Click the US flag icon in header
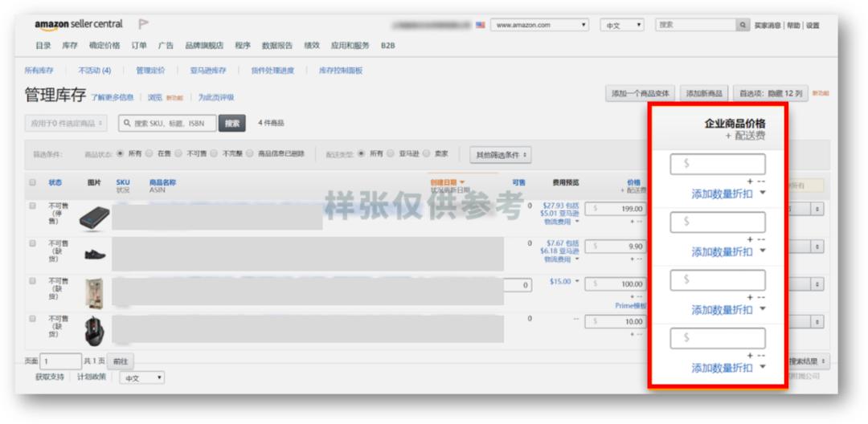This screenshot has height=424, width=868. (480, 26)
